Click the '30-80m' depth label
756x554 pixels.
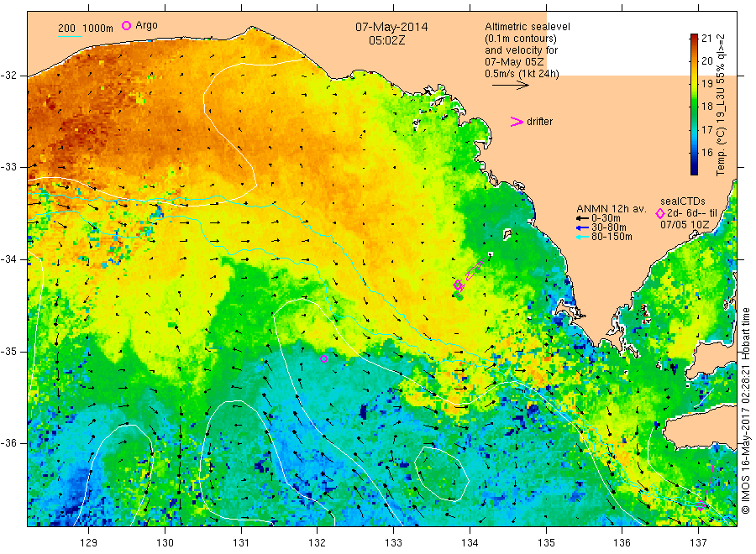609,227
